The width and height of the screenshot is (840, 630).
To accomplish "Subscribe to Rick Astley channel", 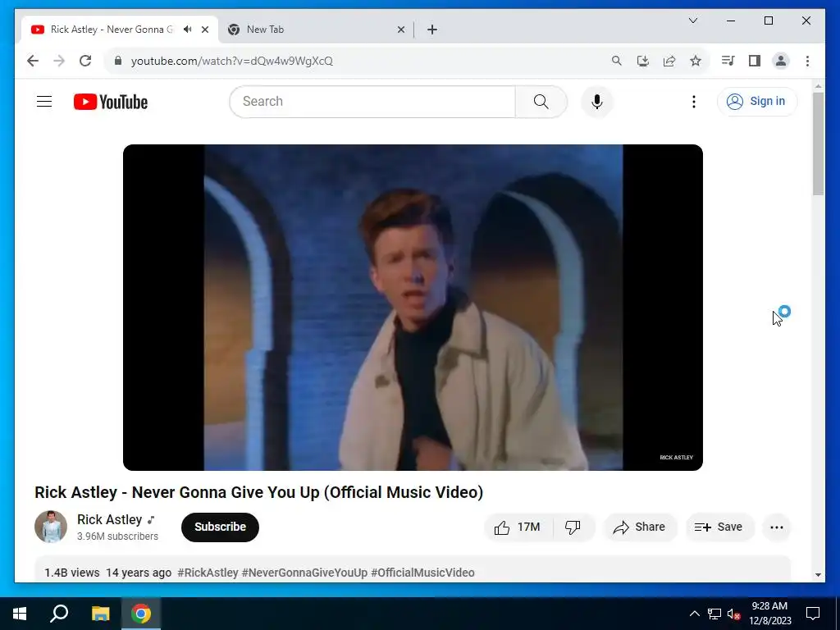I will point(220,527).
